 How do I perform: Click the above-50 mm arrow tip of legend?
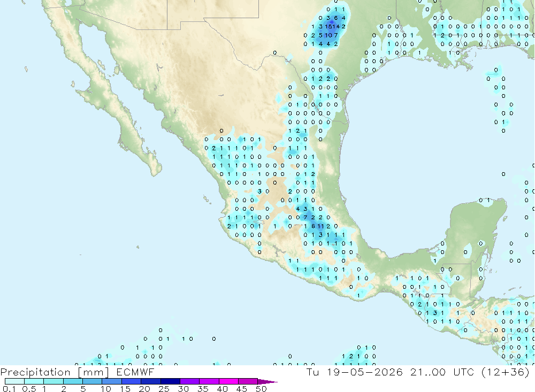pos(268,381)
